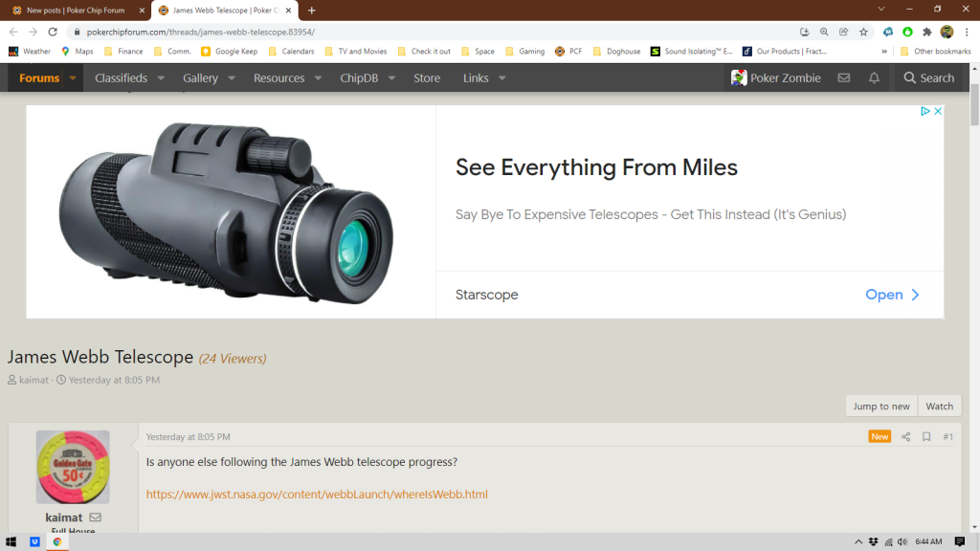This screenshot has height=551, width=980.
Task: Open forum inbox envelope icon
Action: tap(844, 78)
